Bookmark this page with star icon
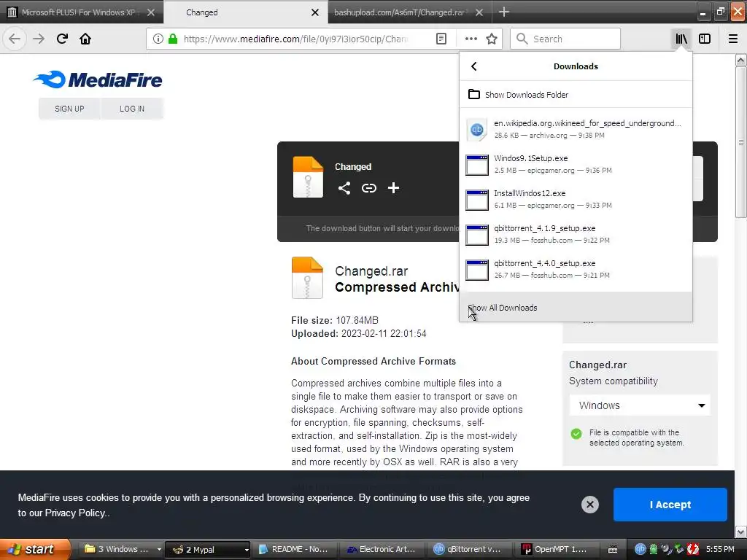 [492, 39]
